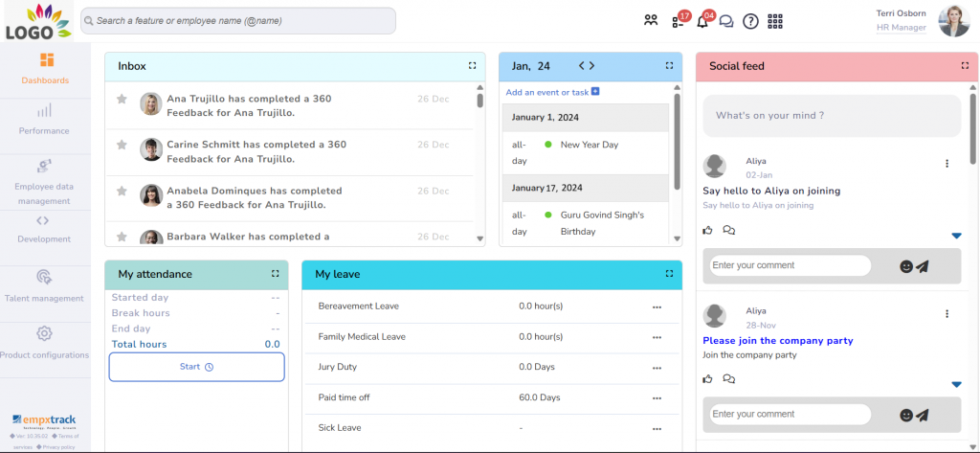Open Guru Govind Singh's Birthday event
Screen dimensions: 980x453
(602, 223)
